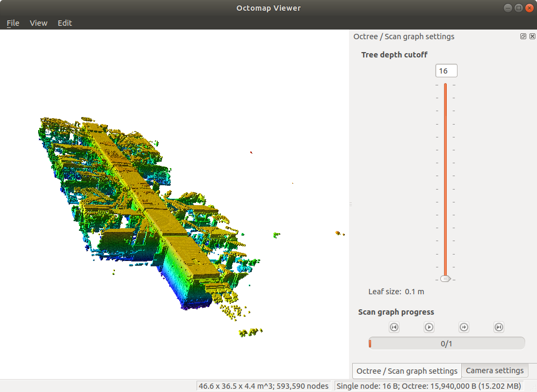
Task: Click the tree depth cutoff value field
Action: 446,71
